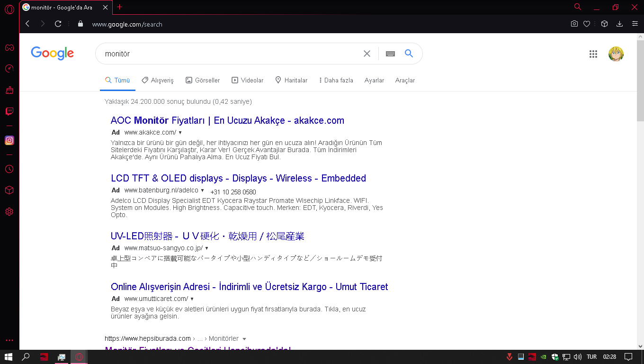Go forward to next page
Image resolution: width=644 pixels, height=364 pixels.
pos(43,24)
